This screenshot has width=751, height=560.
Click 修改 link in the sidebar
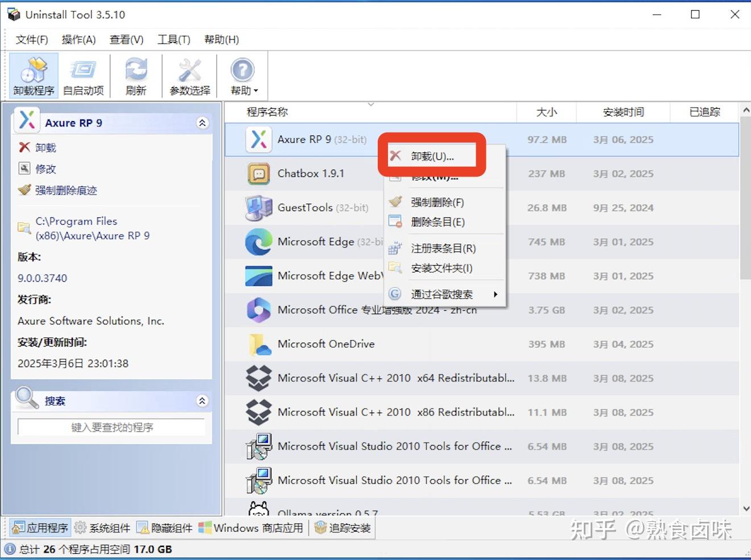pos(46,169)
